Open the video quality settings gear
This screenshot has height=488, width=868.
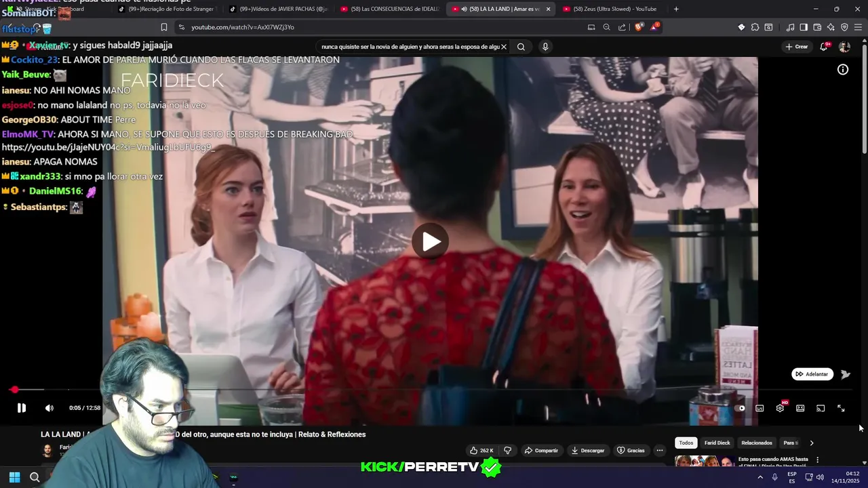point(780,408)
